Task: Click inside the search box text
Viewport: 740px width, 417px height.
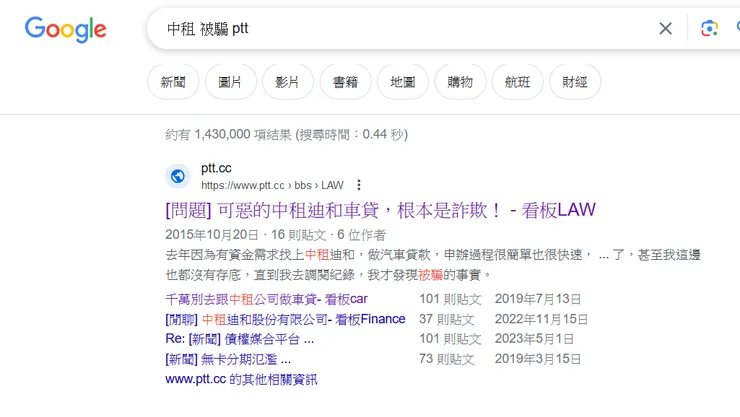Action: click(208, 29)
